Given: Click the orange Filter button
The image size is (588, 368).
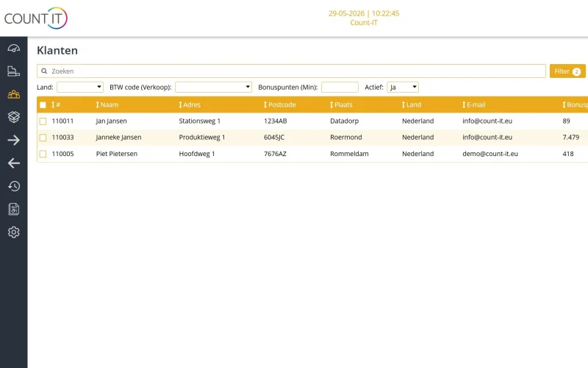Looking at the screenshot, I should tap(567, 71).
